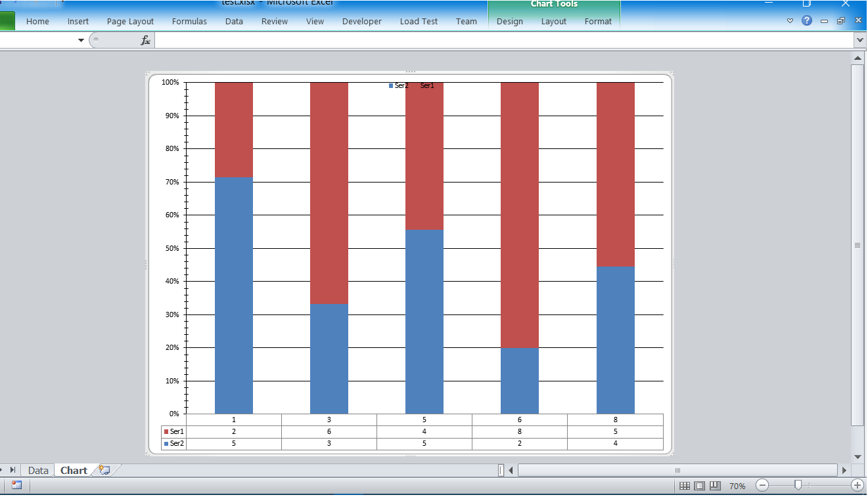Select the Load Test tab

pos(419,21)
